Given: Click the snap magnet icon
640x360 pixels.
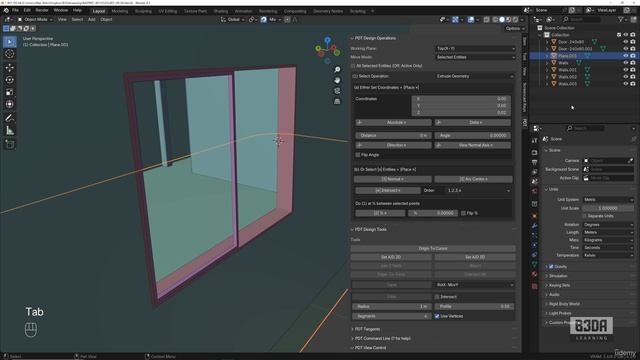Looking at the screenshot, I should pos(264,19).
